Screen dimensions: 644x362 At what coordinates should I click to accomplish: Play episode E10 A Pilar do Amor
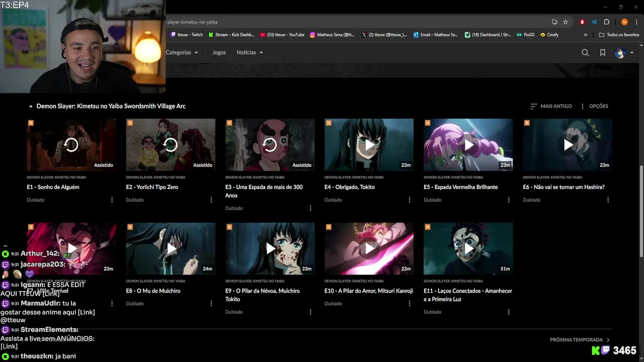pos(369,248)
